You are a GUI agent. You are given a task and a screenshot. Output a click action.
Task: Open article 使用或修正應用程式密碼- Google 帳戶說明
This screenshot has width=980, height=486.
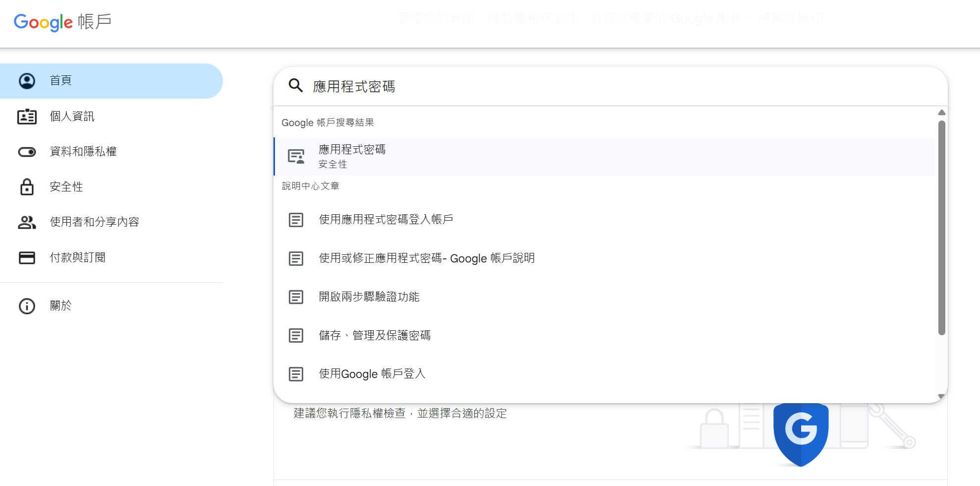point(605,258)
